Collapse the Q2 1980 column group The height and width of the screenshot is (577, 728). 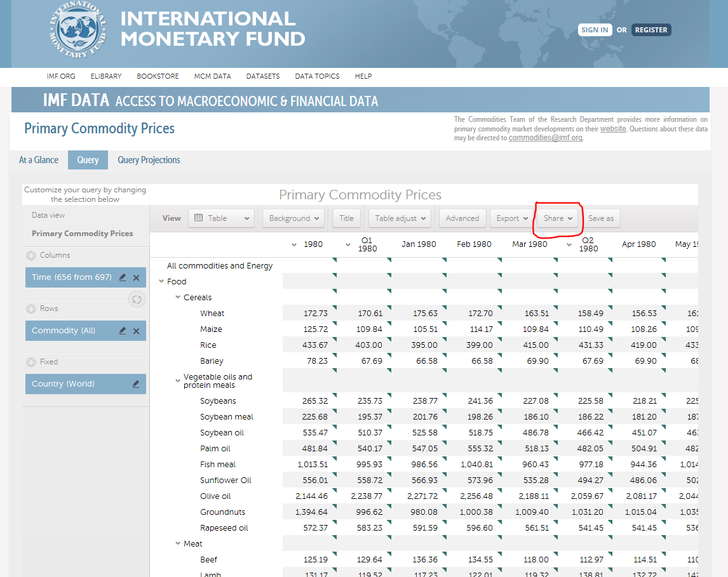coord(569,245)
